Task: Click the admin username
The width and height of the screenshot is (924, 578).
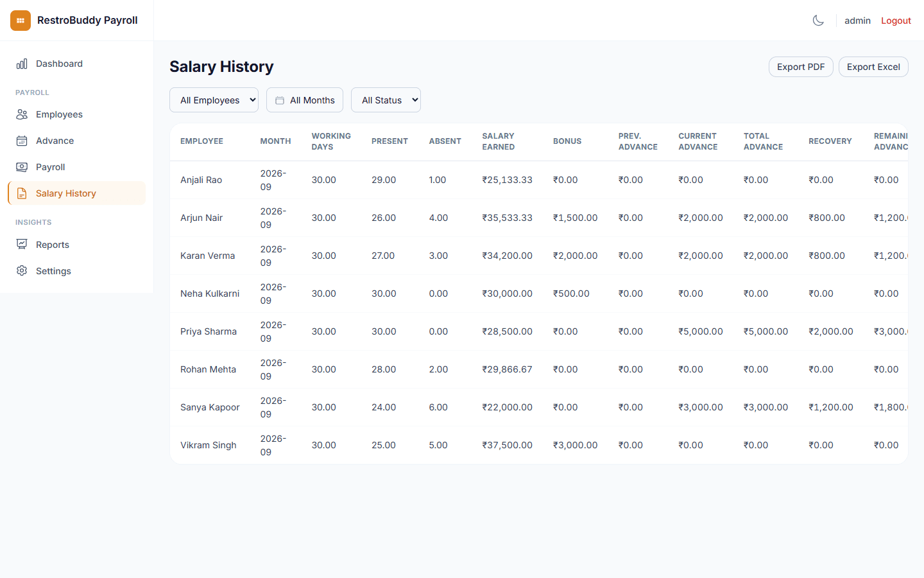Action: tap(857, 21)
